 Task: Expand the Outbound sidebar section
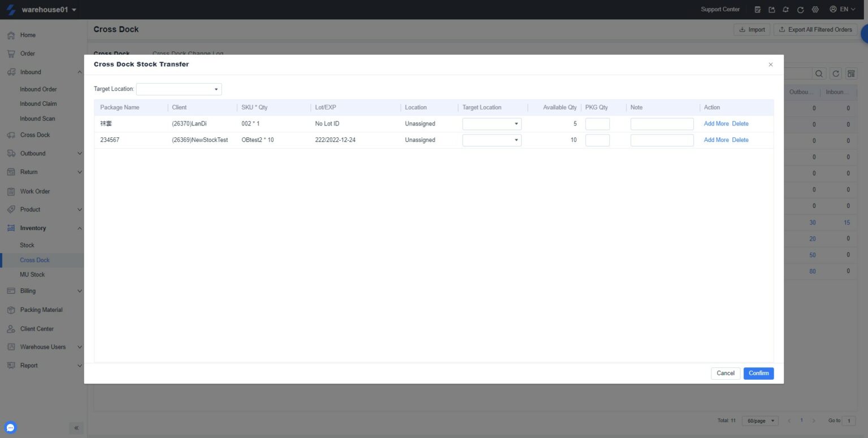[x=34, y=153]
